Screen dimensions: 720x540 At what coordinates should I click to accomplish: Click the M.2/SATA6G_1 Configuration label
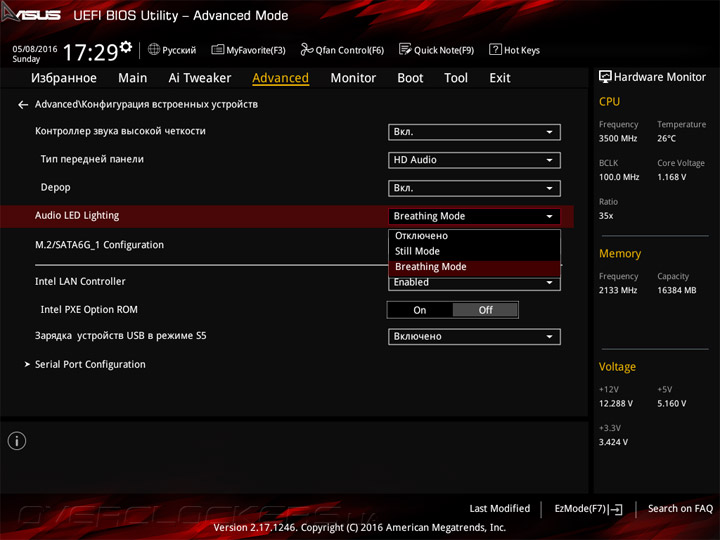pyautogui.click(x=99, y=245)
